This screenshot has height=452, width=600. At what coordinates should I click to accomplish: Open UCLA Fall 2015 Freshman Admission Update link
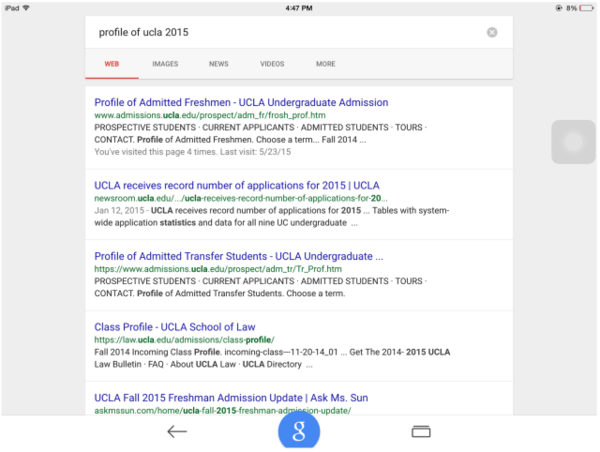coord(231,398)
